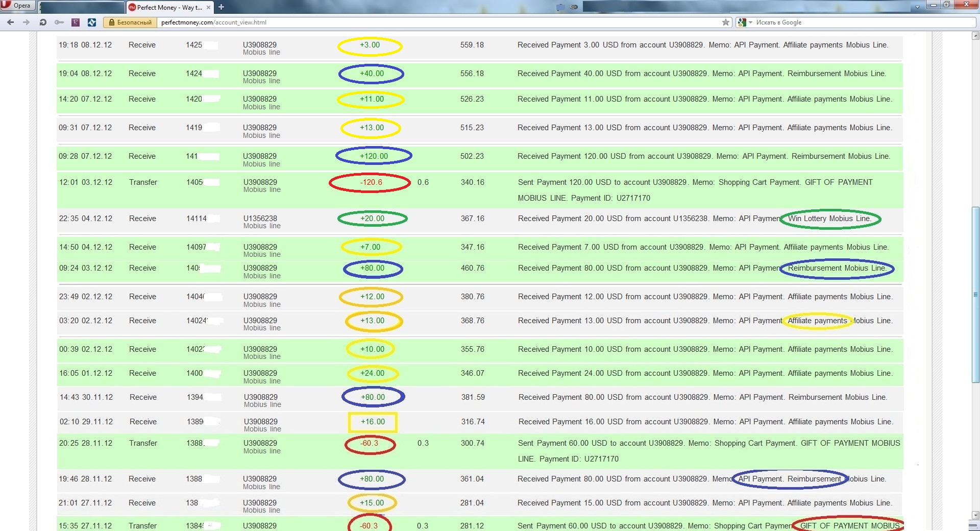Click the +40.00 amount

tap(372, 74)
